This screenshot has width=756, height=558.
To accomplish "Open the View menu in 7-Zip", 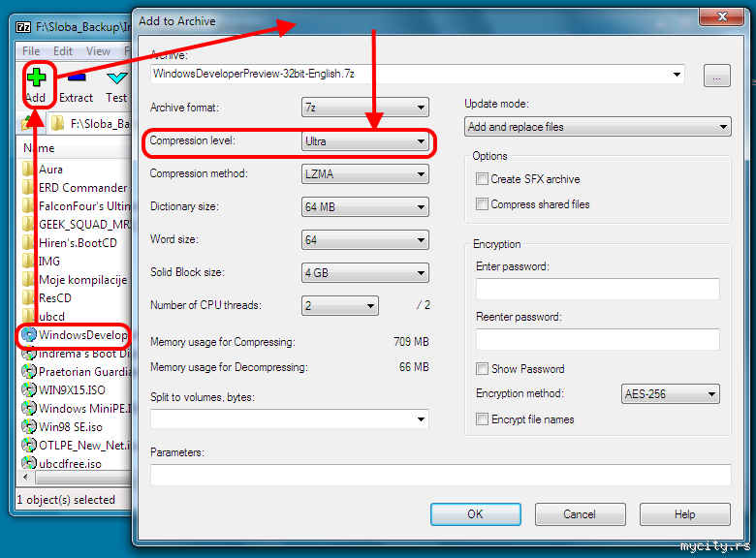I will tap(98, 51).
